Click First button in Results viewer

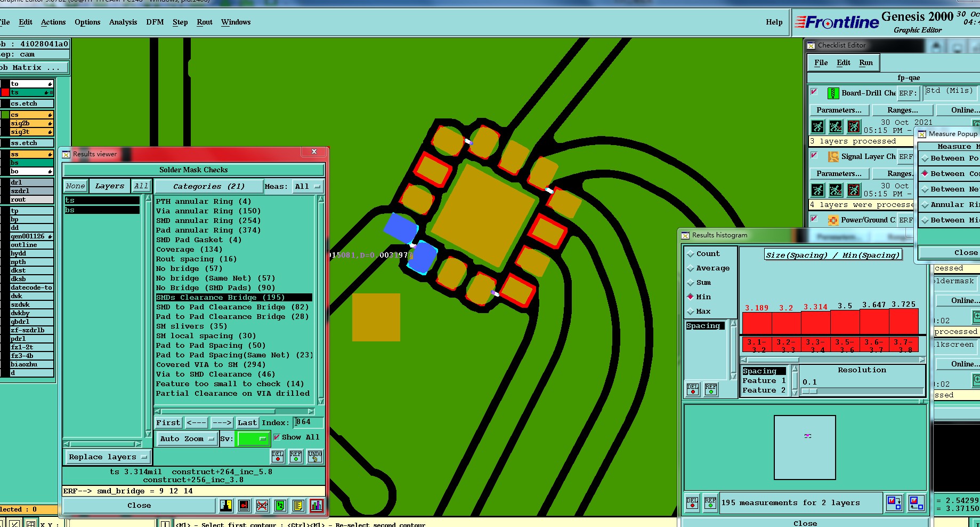pyautogui.click(x=168, y=423)
